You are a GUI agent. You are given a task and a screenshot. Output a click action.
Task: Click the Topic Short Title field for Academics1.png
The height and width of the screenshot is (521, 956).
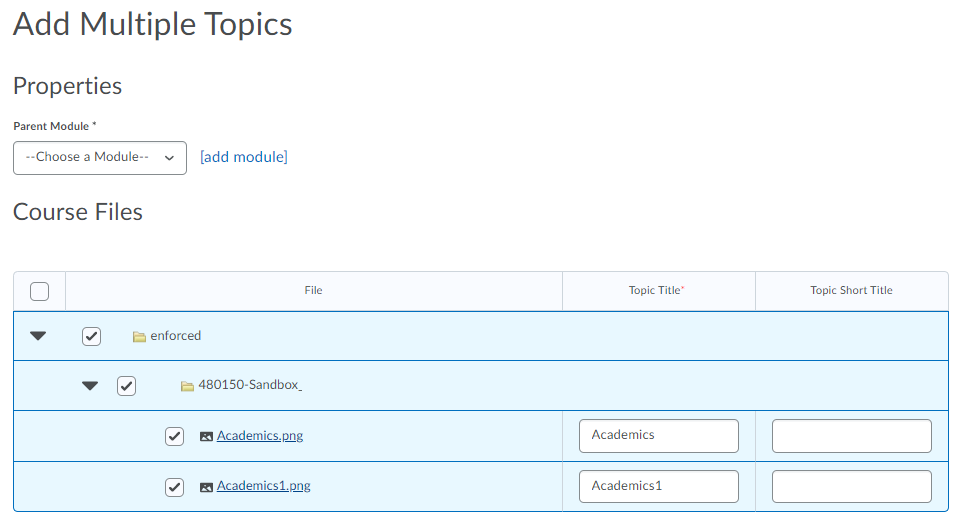tap(851, 486)
